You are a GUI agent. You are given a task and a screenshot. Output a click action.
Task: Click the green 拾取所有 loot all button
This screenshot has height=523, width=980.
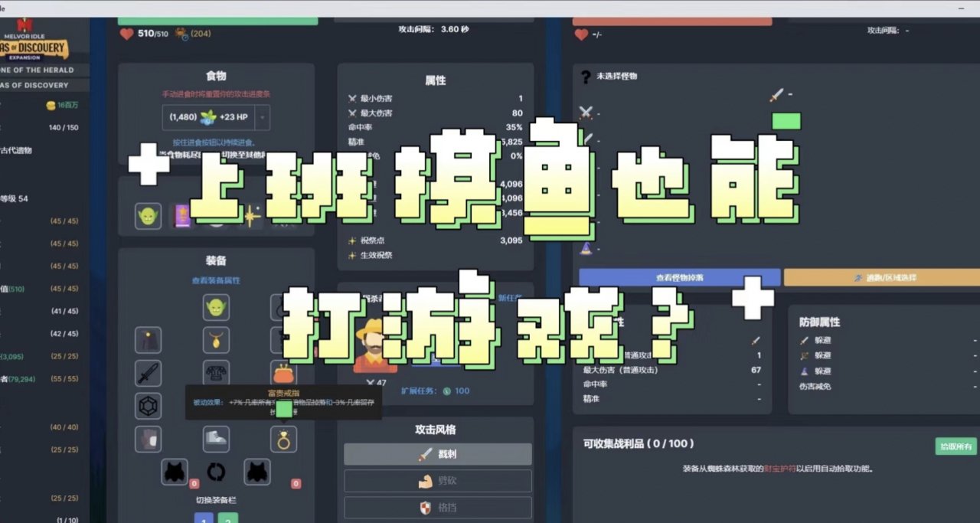[956, 446]
